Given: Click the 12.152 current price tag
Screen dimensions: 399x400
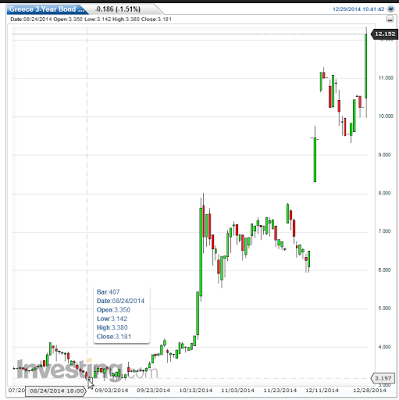Looking at the screenshot, I should coord(385,34).
